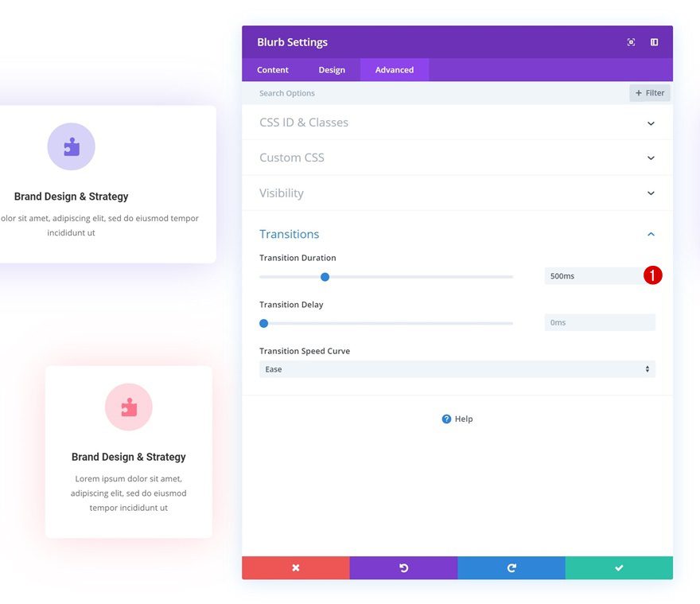Click the undo arrow icon

click(x=403, y=567)
